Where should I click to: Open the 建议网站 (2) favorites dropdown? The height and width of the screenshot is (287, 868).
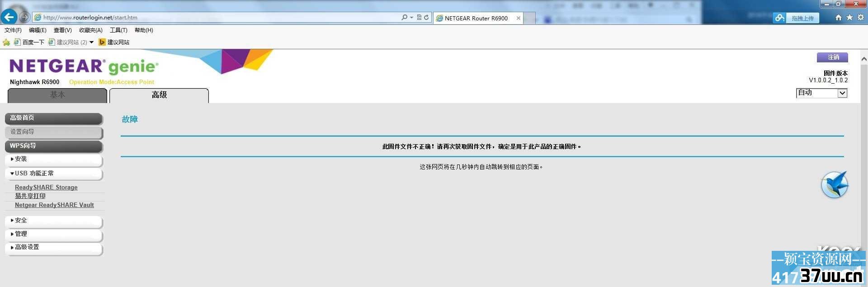(x=71, y=42)
